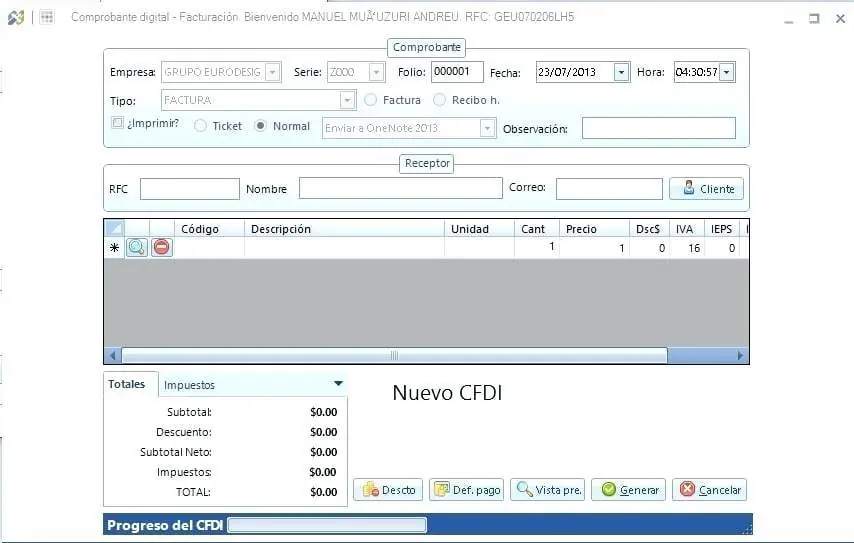This screenshot has width=854, height=543.
Task: Click the asterisk new row marker
Action: [114, 248]
